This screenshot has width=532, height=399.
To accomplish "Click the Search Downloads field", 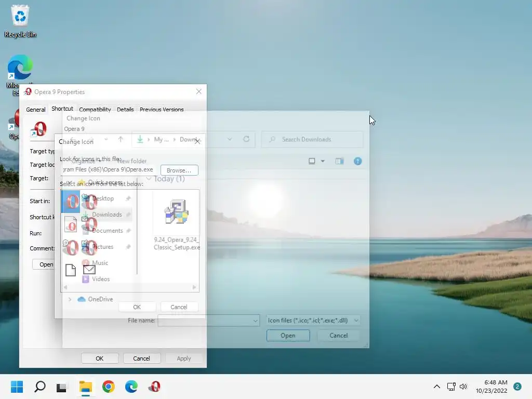I will 312,139.
